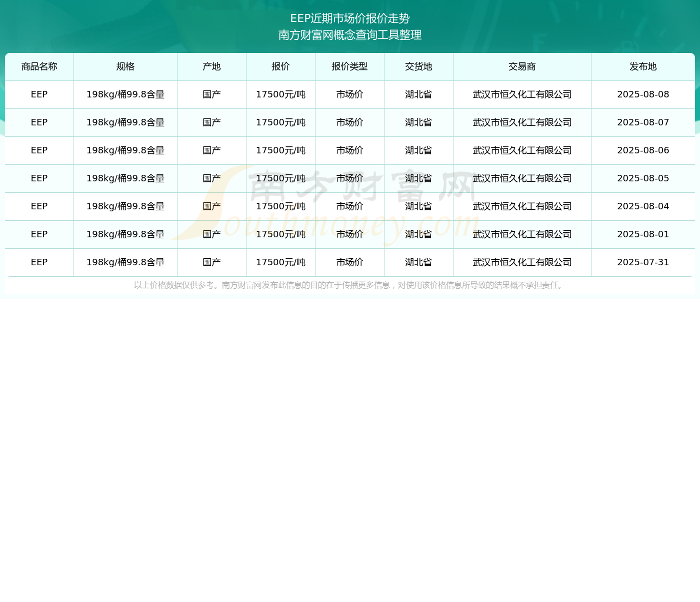Click the '报价类型' column header
This screenshot has height=602, width=700.
[350, 66]
